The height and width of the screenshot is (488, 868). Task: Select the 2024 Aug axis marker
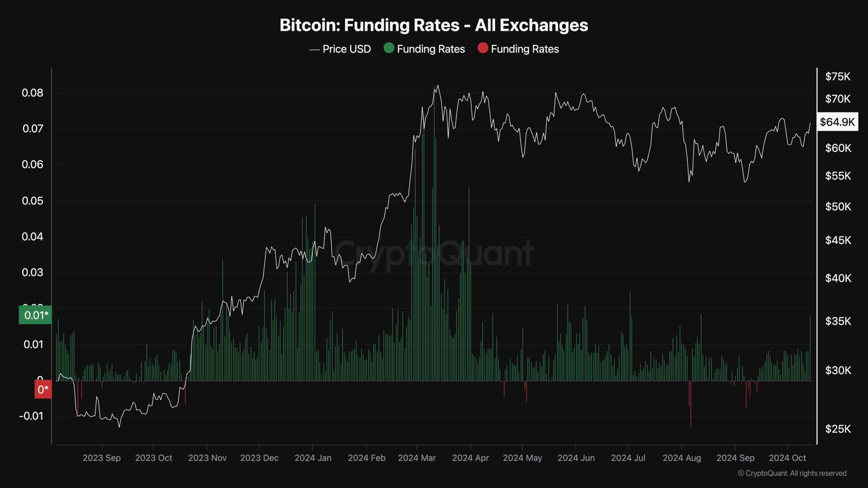[x=682, y=458]
